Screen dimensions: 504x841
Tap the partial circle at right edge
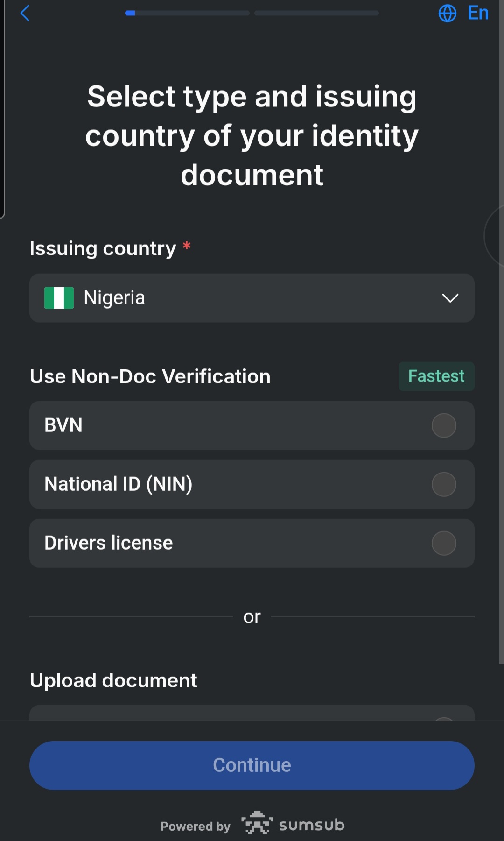pyautogui.click(x=494, y=236)
